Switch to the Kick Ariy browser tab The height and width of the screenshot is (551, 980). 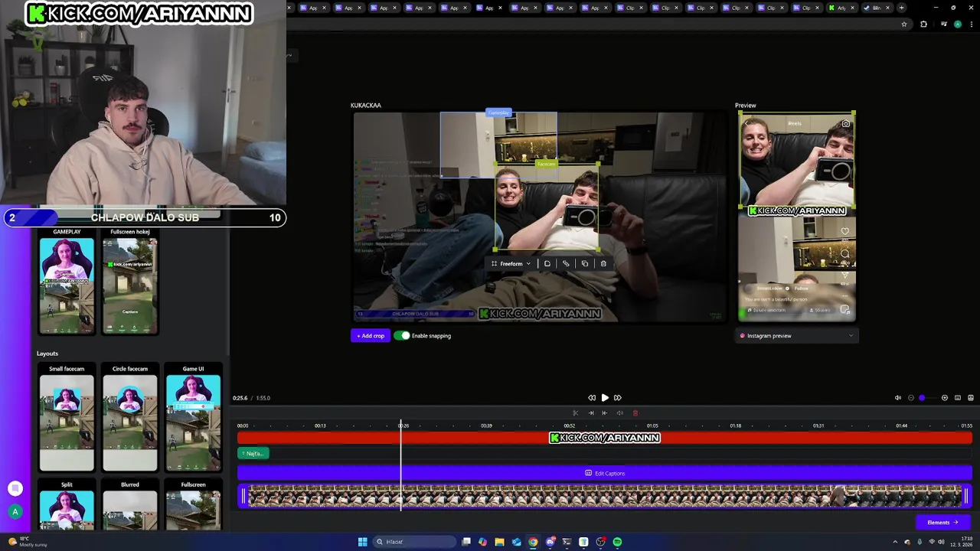pos(841,8)
